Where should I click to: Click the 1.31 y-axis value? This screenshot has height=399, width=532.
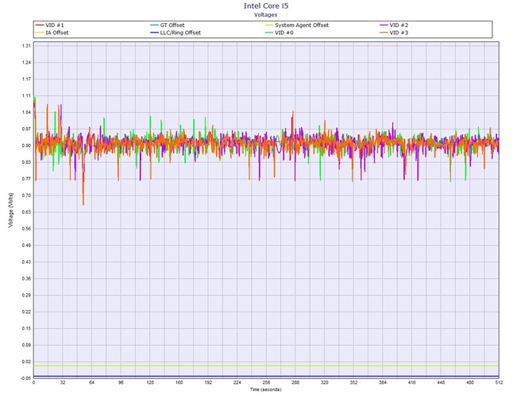pos(27,46)
